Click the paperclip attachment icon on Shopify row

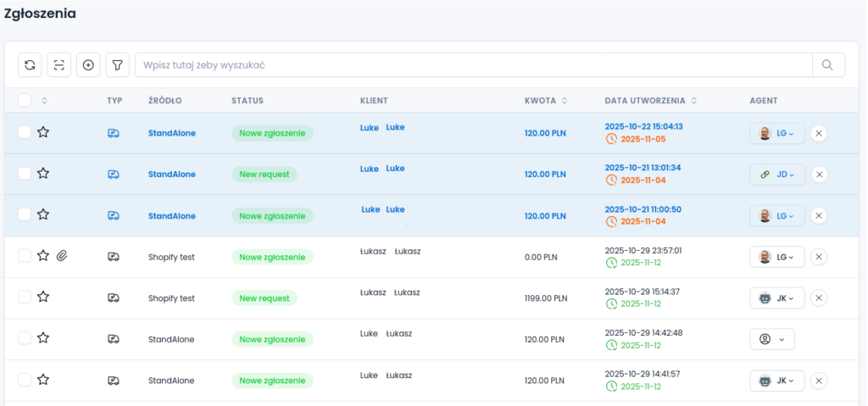pyautogui.click(x=62, y=256)
